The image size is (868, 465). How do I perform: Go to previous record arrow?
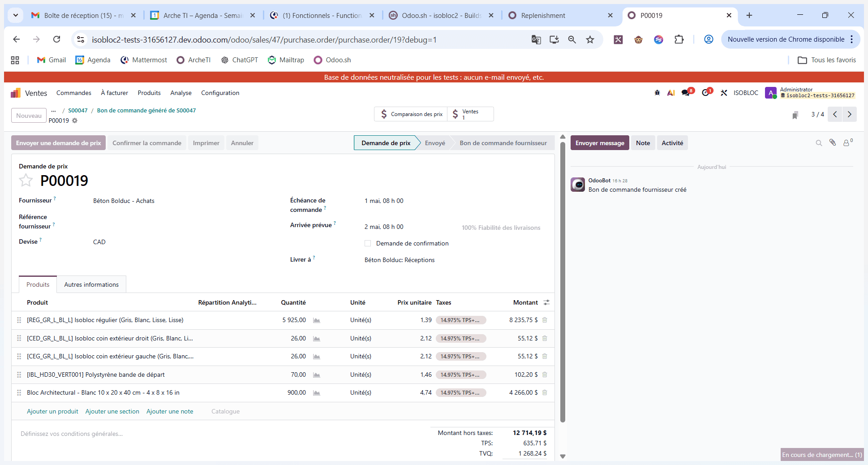(x=835, y=114)
